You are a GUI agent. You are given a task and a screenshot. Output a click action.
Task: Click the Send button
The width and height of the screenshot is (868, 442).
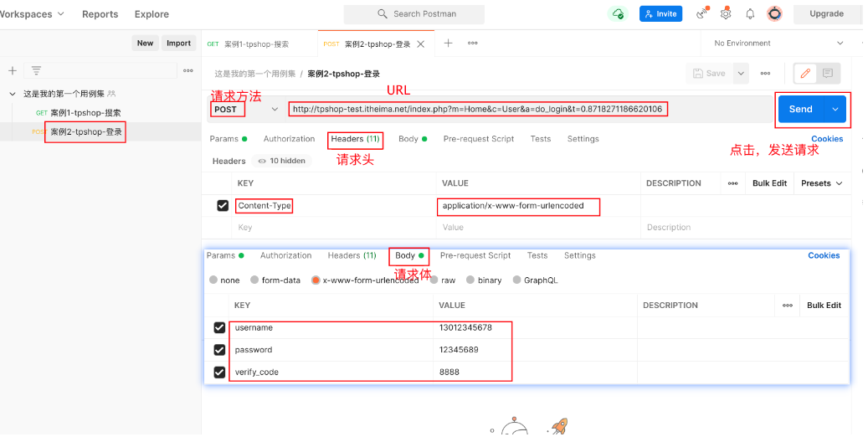(x=801, y=109)
